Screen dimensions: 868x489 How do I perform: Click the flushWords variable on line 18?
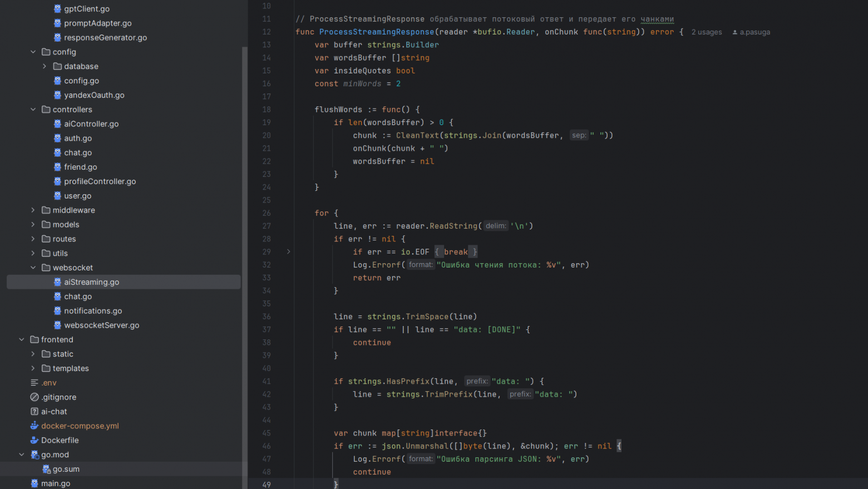tap(338, 110)
